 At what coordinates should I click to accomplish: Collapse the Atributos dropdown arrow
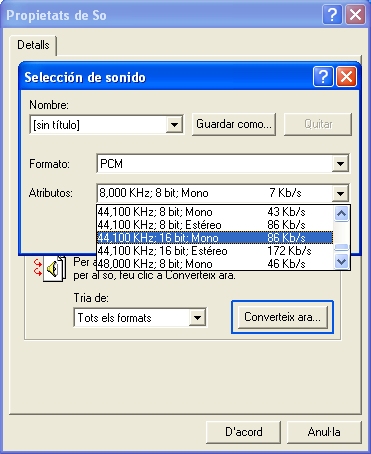click(340, 193)
